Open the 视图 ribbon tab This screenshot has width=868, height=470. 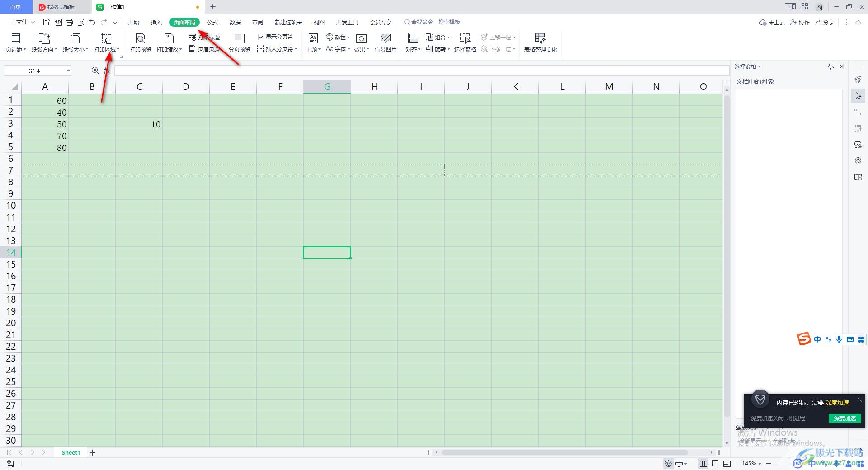[x=319, y=22]
